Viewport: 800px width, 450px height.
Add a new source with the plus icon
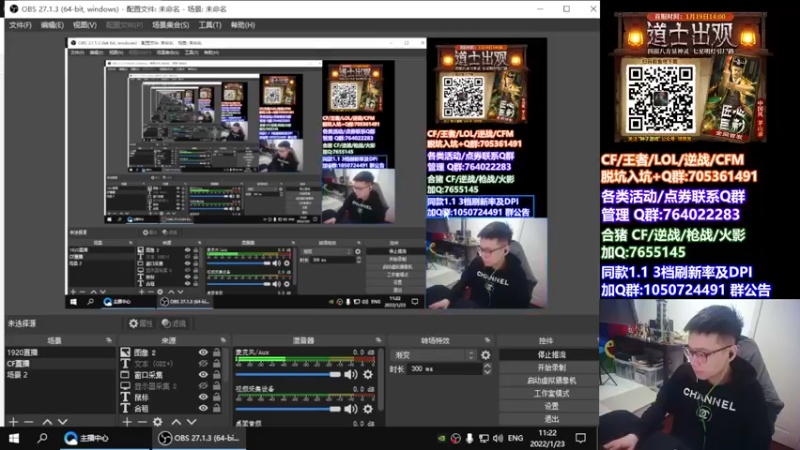[127, 422]
